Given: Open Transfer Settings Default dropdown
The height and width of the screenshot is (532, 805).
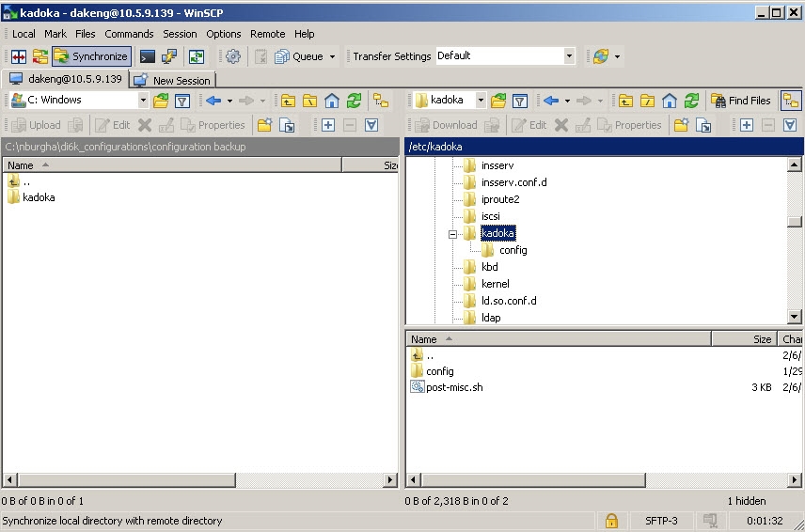Looking at the screenshot, I should (x=568, y=56).
